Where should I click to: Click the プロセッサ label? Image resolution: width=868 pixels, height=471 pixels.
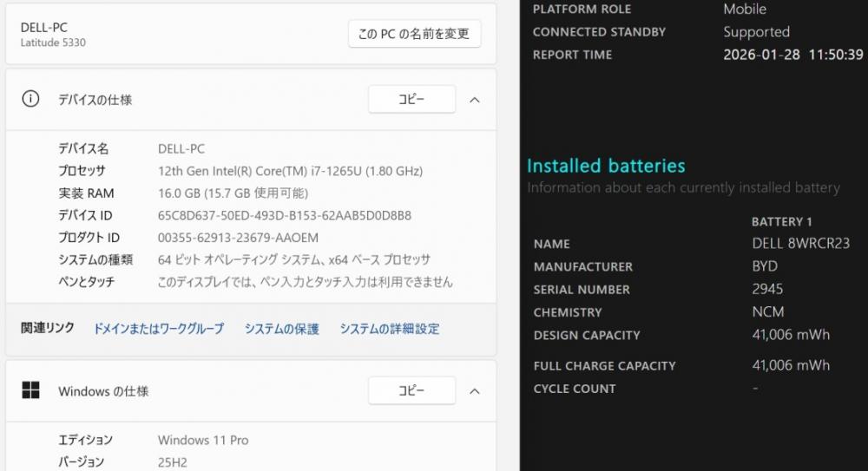(x=82, y=171)
